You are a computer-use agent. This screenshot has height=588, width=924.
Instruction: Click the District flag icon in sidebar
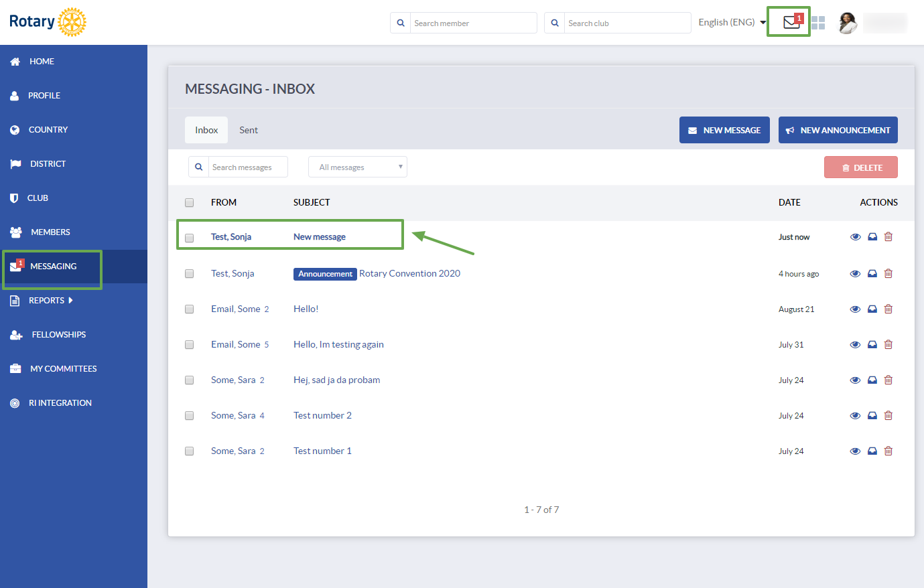15,164
